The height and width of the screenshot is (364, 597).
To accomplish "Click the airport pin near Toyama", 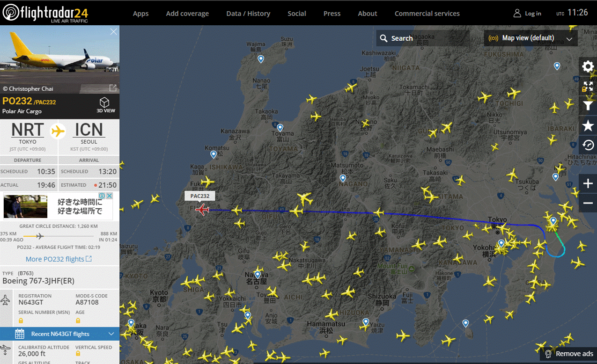I will (x=280, y=127).
